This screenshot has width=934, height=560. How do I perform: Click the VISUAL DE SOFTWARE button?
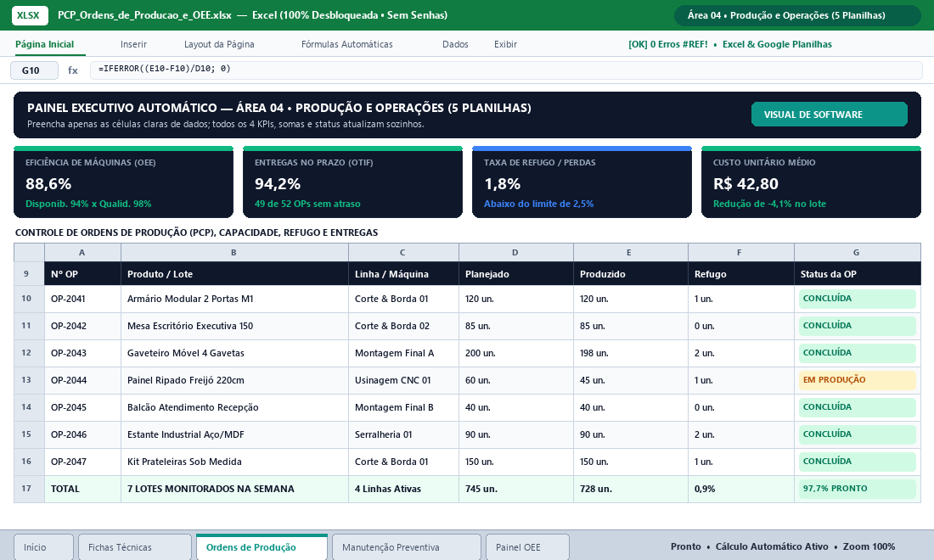[830, 115]
